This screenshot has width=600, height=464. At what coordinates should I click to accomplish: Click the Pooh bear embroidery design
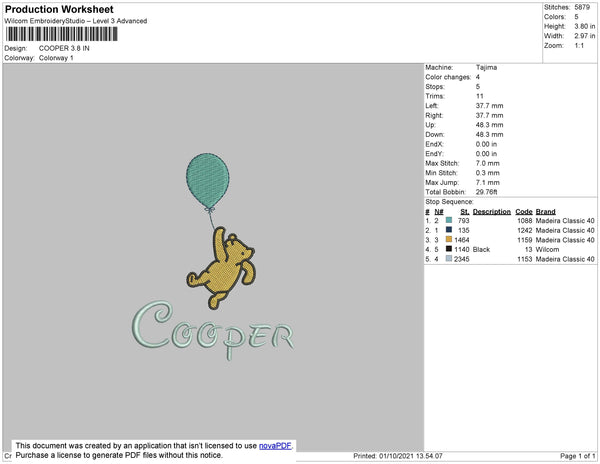point(221,268)
